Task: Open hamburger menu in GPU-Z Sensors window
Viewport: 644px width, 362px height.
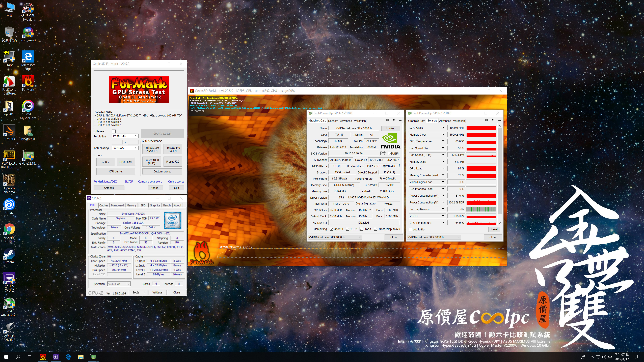Action: (499, 120)
